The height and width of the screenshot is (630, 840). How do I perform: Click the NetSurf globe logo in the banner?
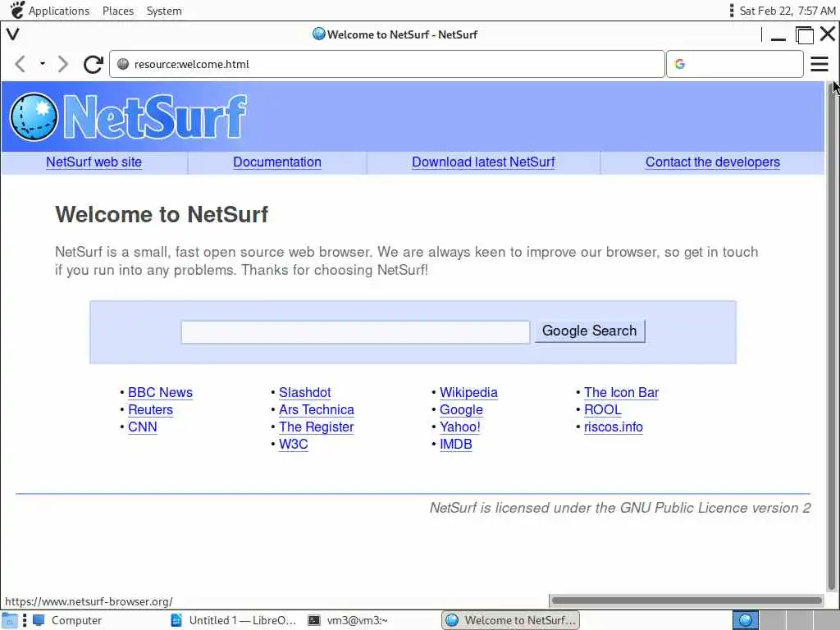click(x=34, y=116)
